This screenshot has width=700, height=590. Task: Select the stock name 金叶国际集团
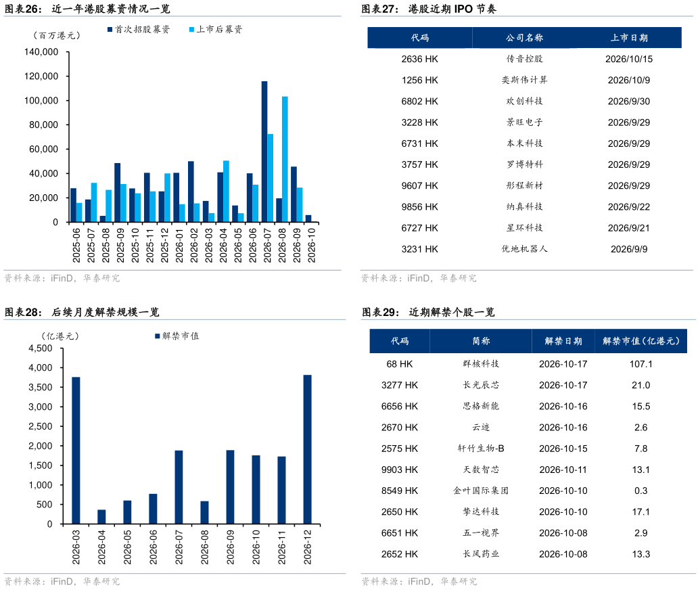click(481, 491)
